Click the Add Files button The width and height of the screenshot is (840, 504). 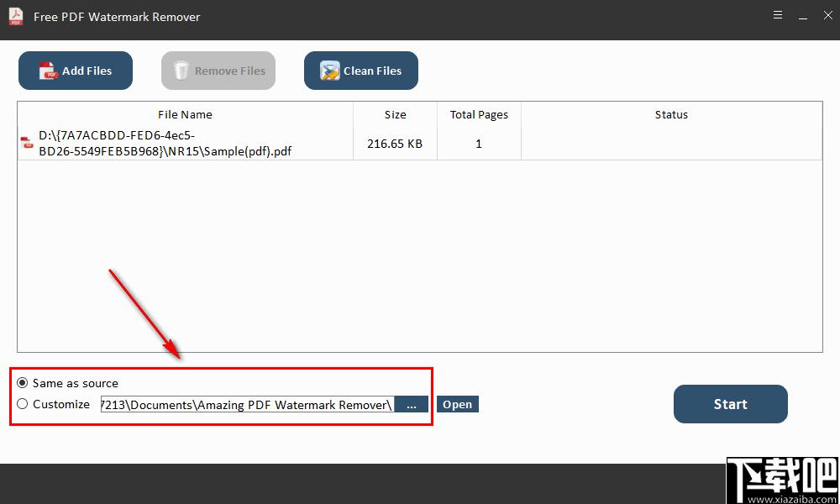(76, 71)
